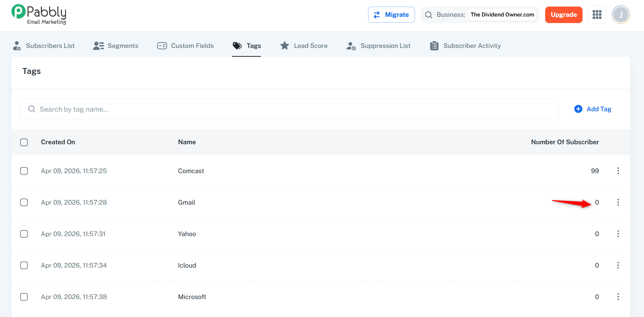Toggle the select-all checkbox in table header
The image size is (644, 317).
pos(24,142)
